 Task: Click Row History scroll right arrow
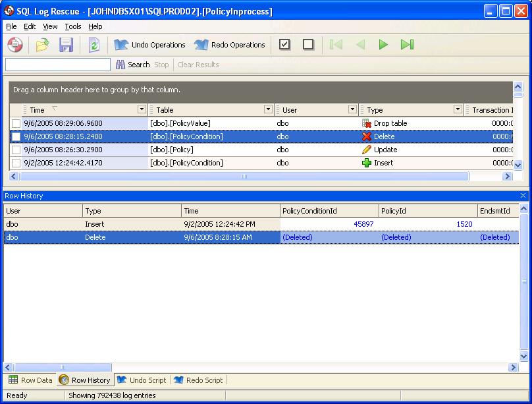pos(513,367)
